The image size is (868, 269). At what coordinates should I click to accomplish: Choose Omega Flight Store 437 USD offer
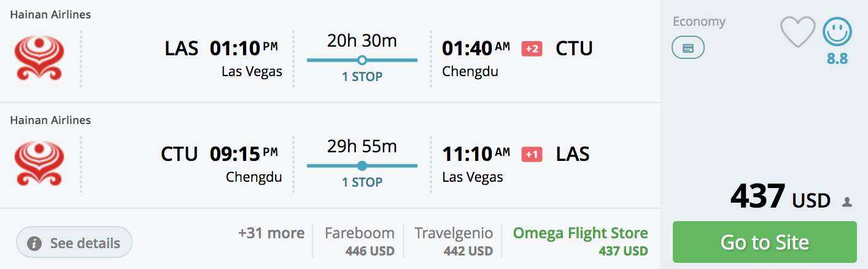(x=580, y=241)
